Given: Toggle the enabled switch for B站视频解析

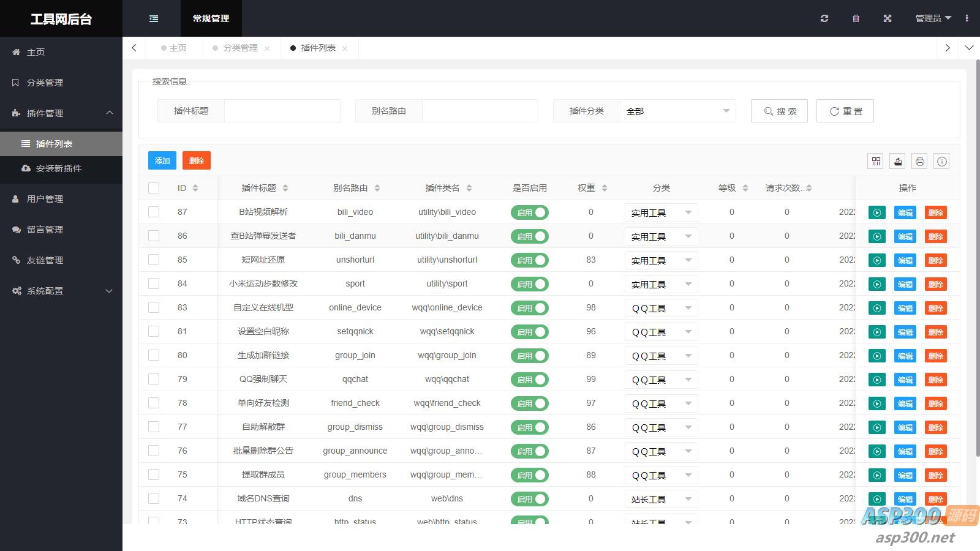Looking at the screenshot, I should (x=530, y=212).
